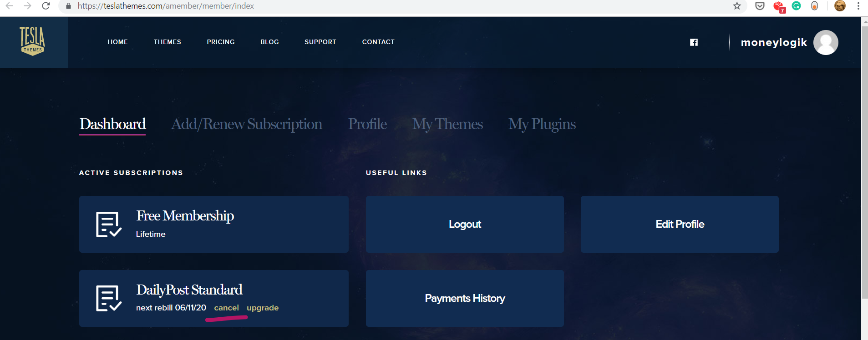Click the Tesla Themes logo
The image size is (868, 340).
[x=32, y=41]
